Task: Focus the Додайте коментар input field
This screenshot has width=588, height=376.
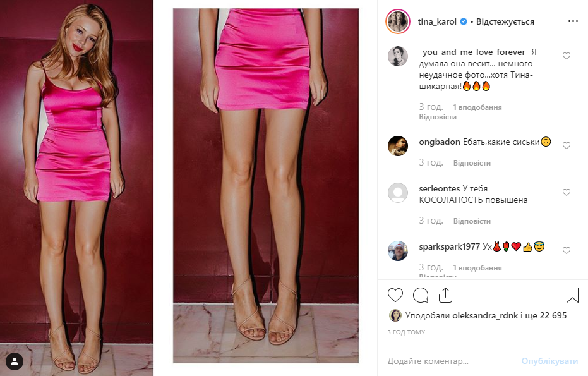Action: (450, 361)
